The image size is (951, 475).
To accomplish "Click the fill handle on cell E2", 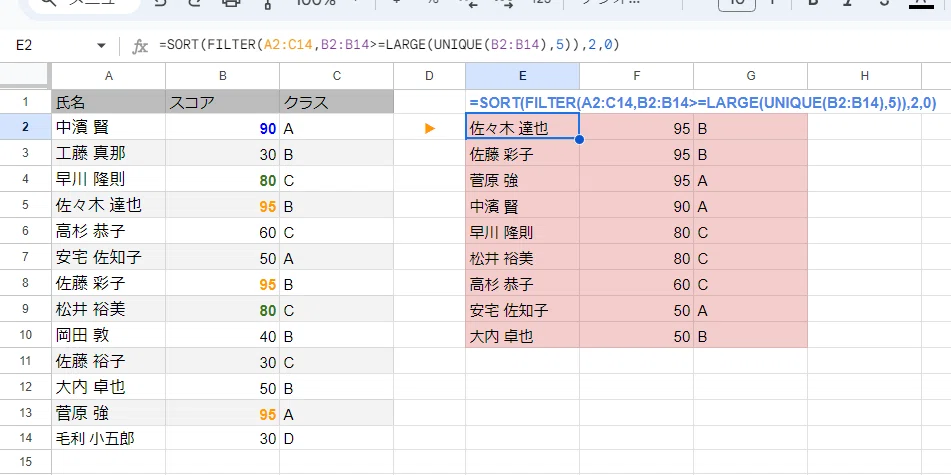I will pyautogui.click(x=579, y=140).
